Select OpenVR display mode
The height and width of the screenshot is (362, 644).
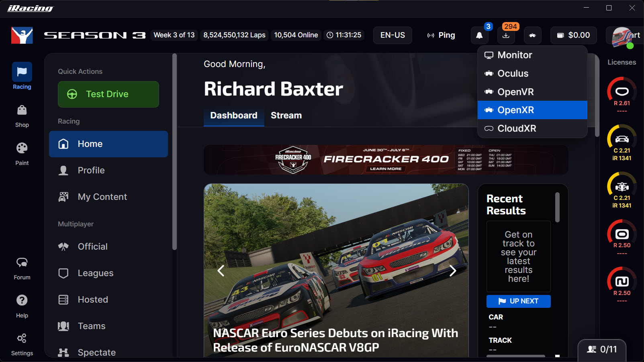point(532,92)
